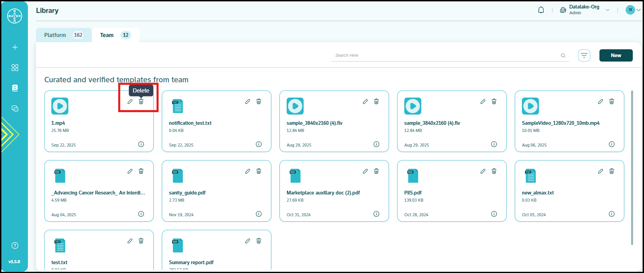Open the SI user profile menu
This screenshot has width=644, height=273.
633,10
